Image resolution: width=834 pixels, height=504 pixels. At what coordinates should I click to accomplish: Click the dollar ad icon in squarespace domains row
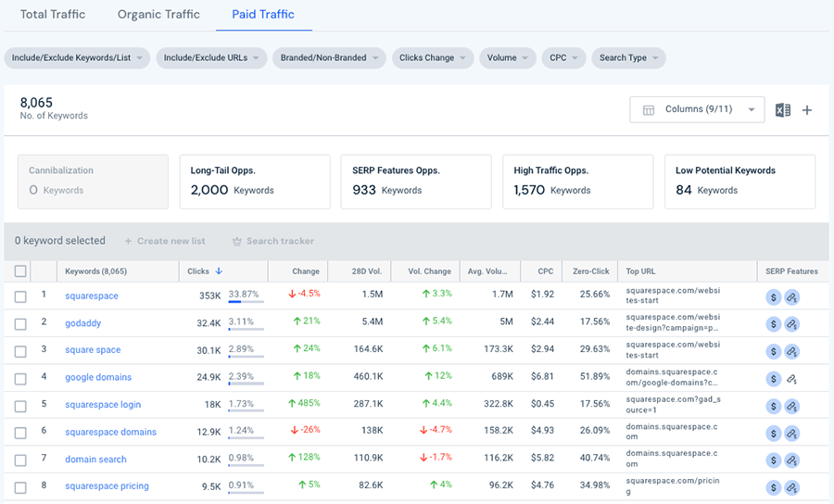click(774, 434)
